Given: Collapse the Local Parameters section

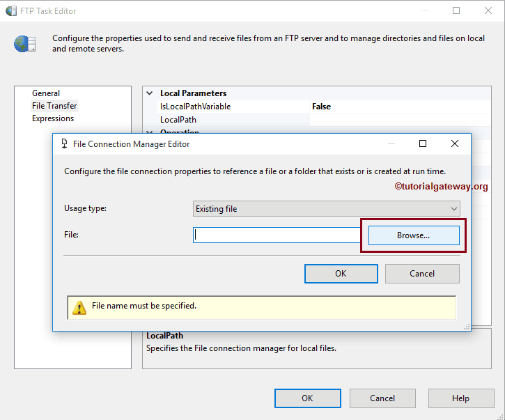Looking at the screenshot, I should [149, 93].
